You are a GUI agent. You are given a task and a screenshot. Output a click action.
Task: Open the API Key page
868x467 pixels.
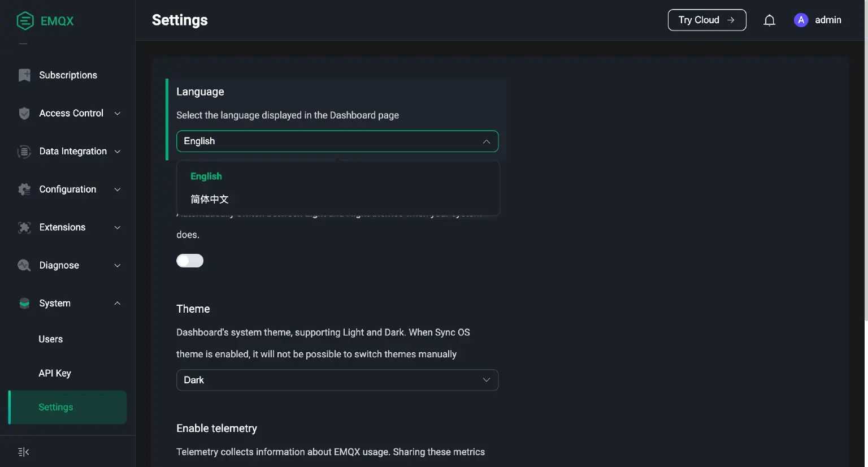pos(55,373)
